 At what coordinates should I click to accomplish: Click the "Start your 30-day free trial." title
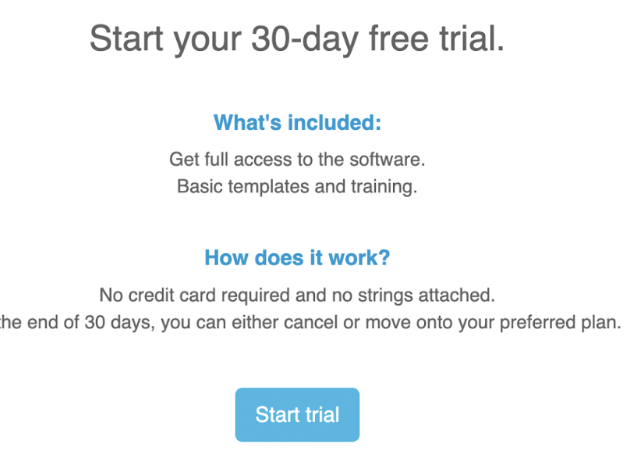297,40
